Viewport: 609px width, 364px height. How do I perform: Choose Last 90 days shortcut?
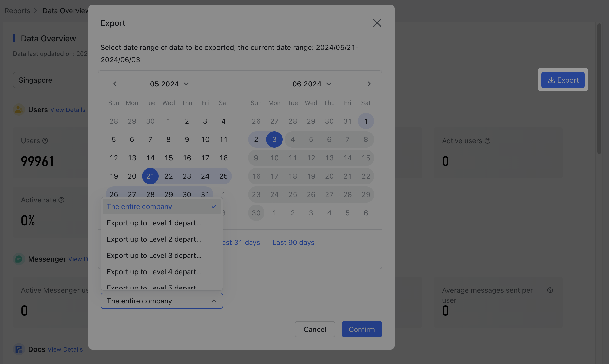point(293,242)
